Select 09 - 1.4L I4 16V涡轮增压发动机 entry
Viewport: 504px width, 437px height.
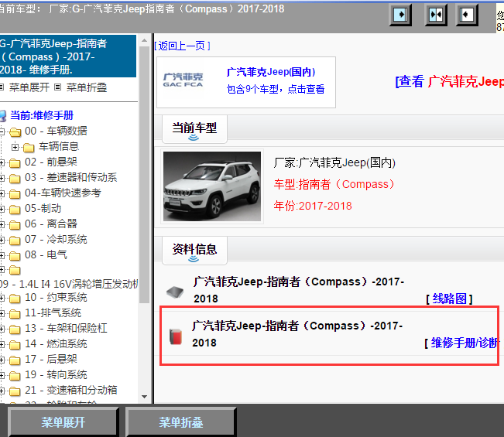coord(69,284)
